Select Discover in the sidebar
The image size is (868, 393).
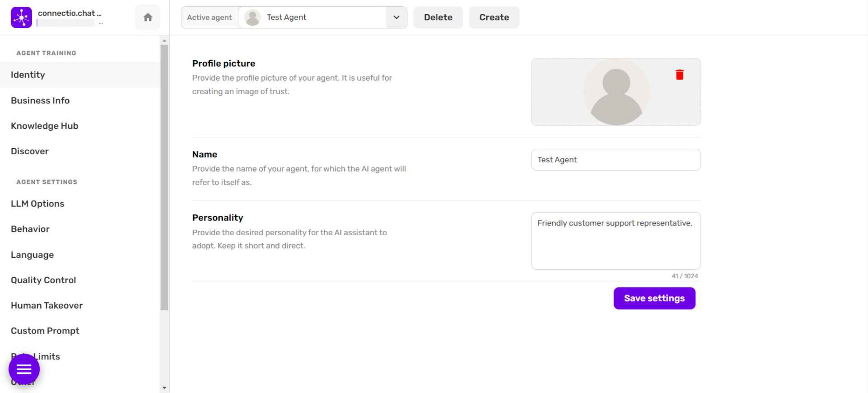(30, 151)
